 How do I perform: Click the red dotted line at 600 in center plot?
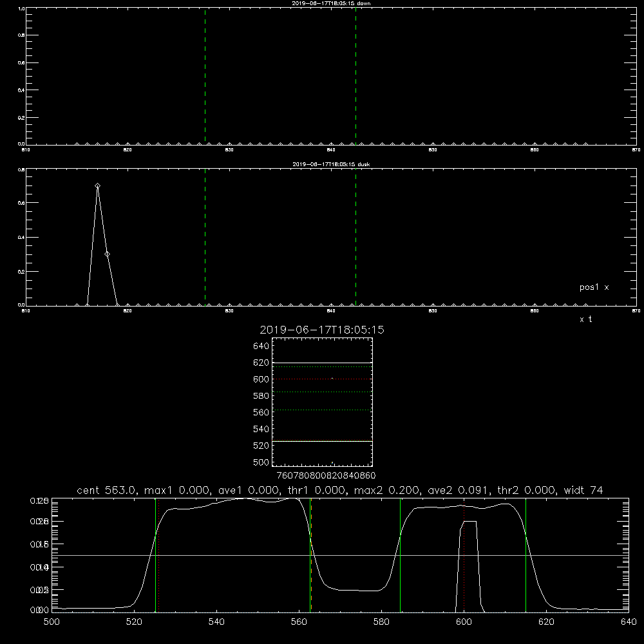322,379
